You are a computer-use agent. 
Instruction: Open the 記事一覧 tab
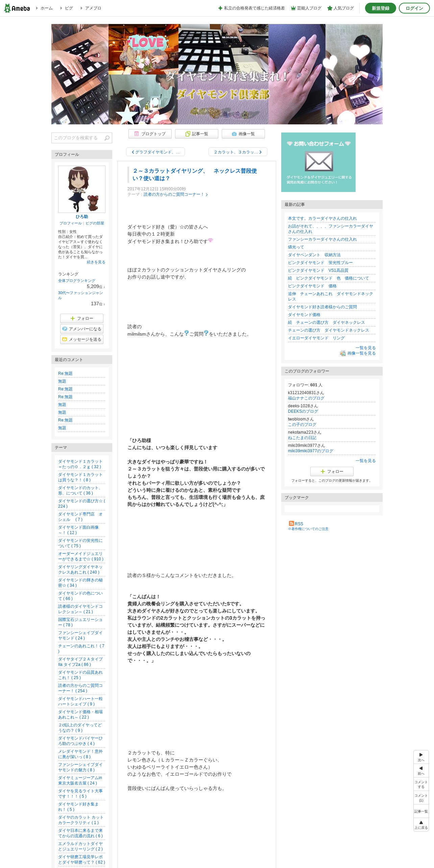[x=197, y=134]
